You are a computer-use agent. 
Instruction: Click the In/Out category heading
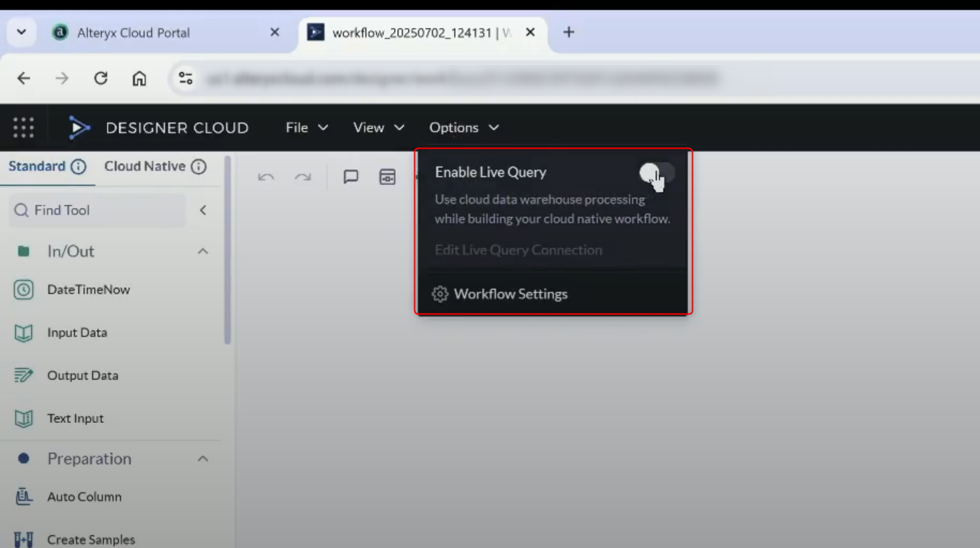pyautogui.click(x=71, y=251)
